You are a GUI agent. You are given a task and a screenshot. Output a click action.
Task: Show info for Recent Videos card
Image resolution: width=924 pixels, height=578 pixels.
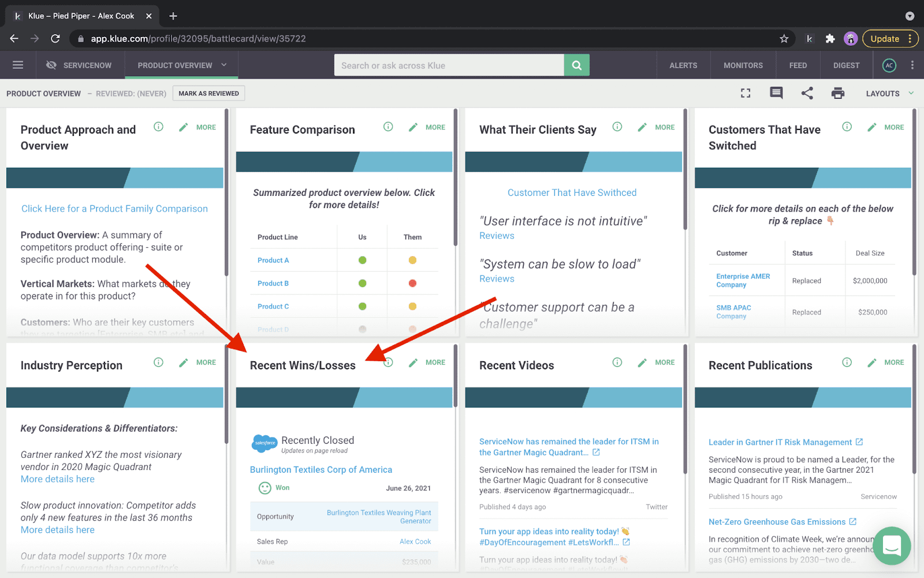617,362
